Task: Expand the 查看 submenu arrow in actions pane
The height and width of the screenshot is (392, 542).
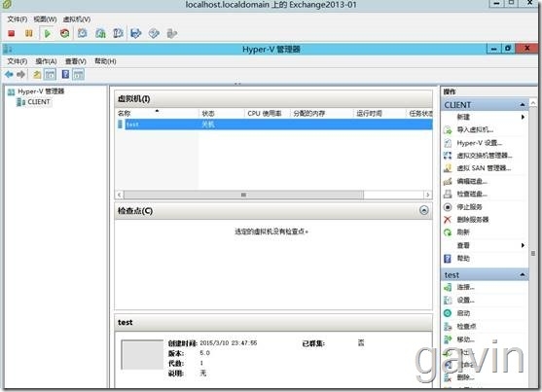Action: [523, 245]
